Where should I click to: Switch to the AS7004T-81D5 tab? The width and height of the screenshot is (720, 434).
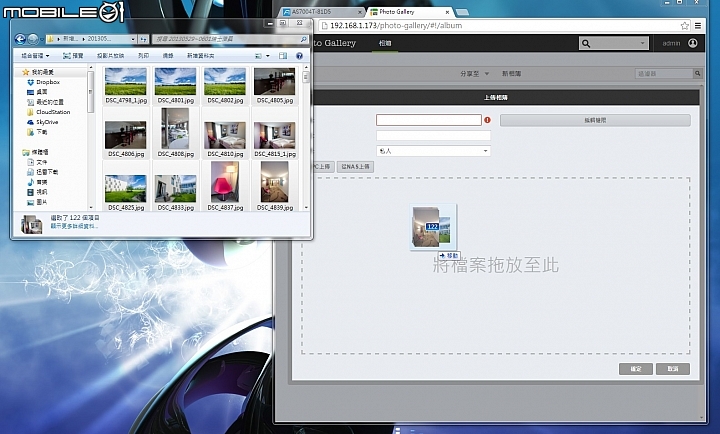coord(320,12)
